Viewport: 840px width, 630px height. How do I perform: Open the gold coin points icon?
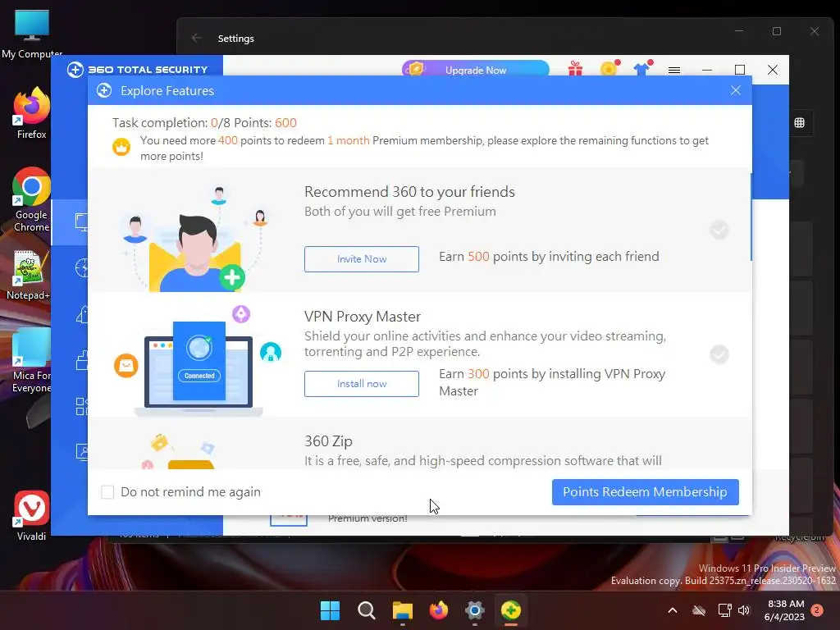[x=609, y=69]
